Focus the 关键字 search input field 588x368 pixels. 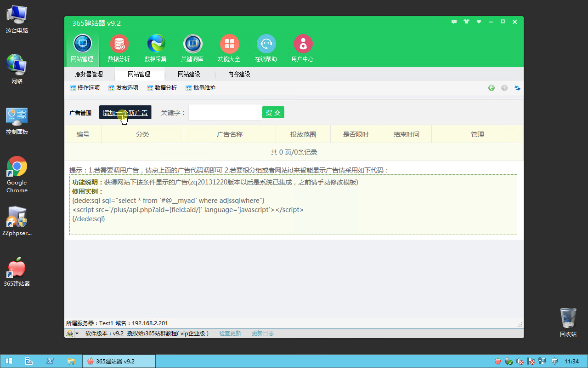[x=225, y=112]
